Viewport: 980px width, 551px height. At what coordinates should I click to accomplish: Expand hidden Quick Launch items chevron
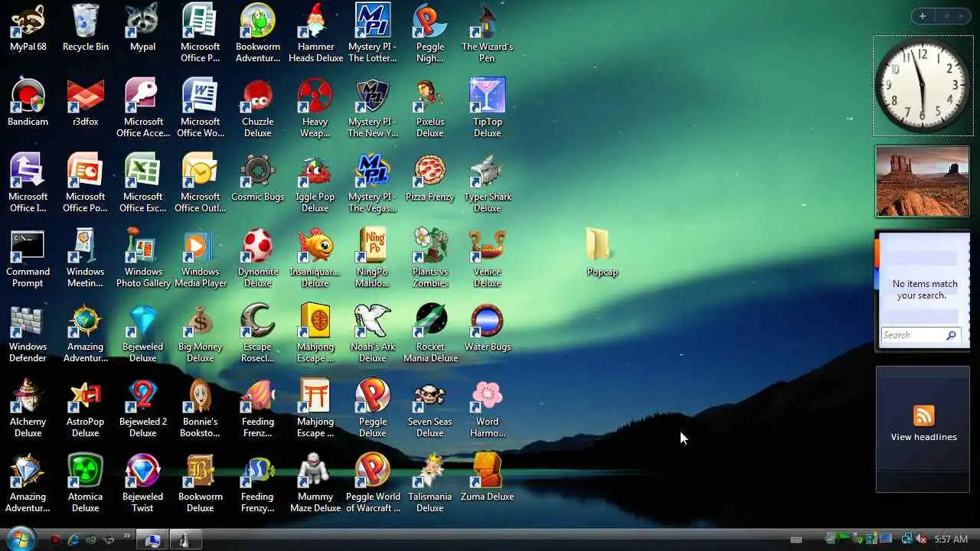[126, 536]
